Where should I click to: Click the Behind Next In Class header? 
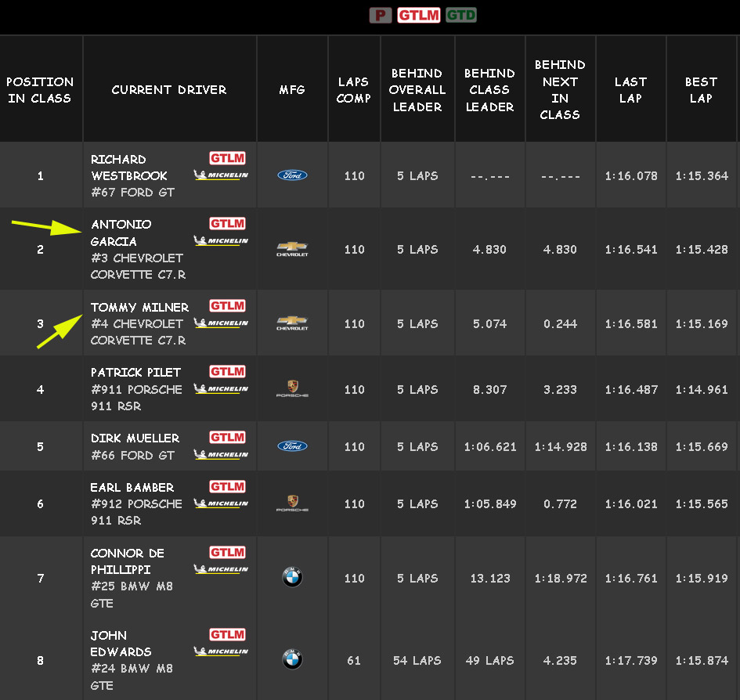pos(560,90)
